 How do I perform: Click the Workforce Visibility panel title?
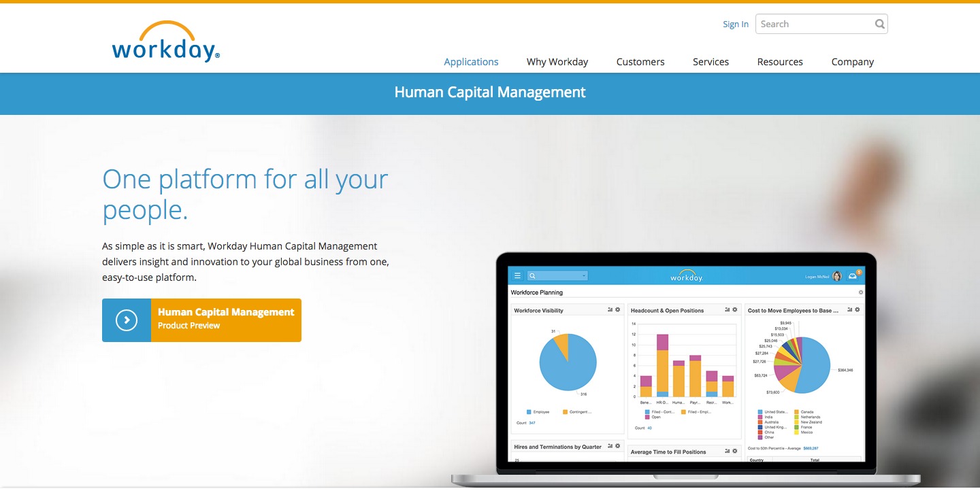(539, 311)
